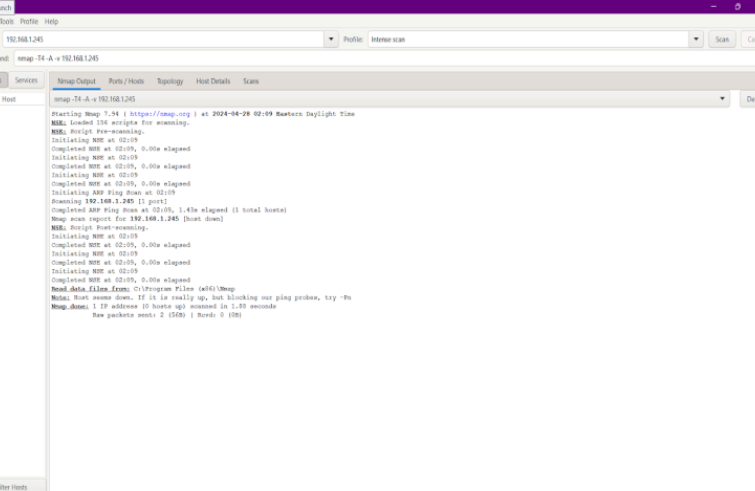The width and height of the screenshot is (755, 491).
Task: Click the 'Nmap done:' summary line
Action: tap(164, 306)
